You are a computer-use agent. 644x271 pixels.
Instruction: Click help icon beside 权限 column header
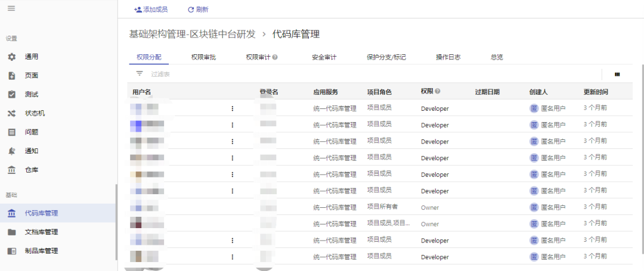point(438,92)
